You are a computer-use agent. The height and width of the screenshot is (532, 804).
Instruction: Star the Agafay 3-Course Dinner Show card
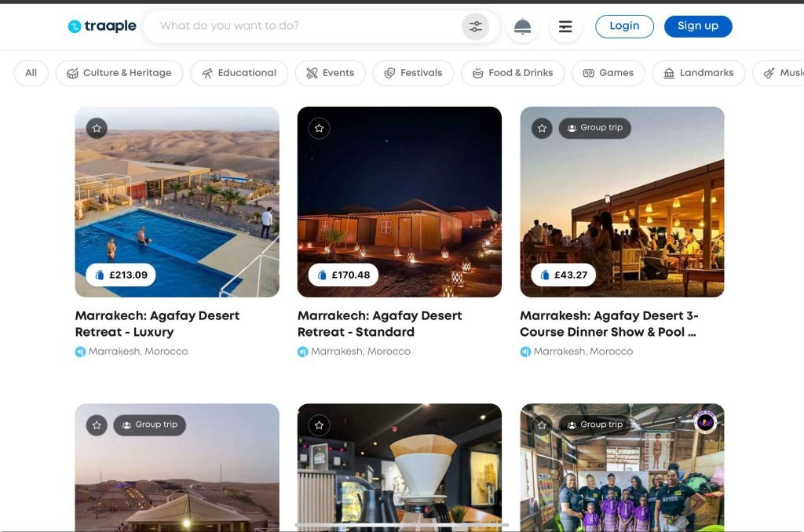[542, 128]
